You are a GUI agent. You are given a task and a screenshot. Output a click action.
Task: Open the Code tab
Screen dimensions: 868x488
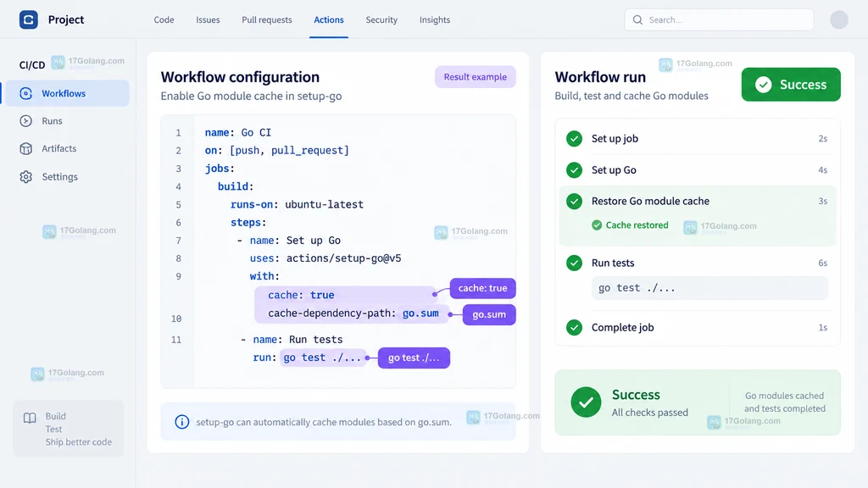[x=164, y=20]
